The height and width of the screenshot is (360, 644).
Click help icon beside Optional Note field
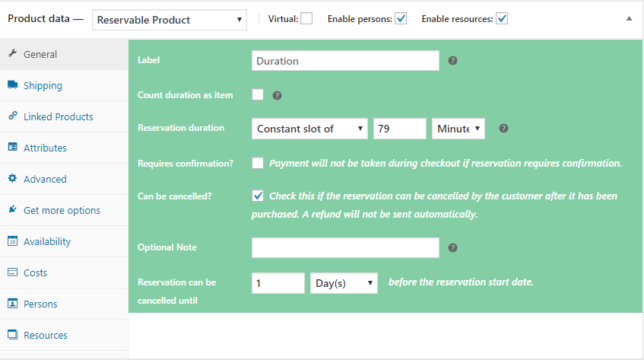click(452, 247)
